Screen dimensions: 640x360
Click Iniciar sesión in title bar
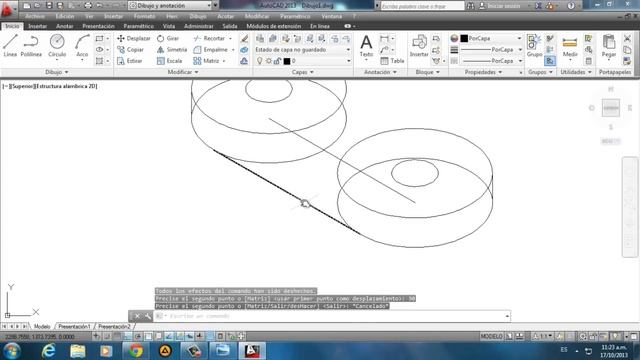(504, 6)
